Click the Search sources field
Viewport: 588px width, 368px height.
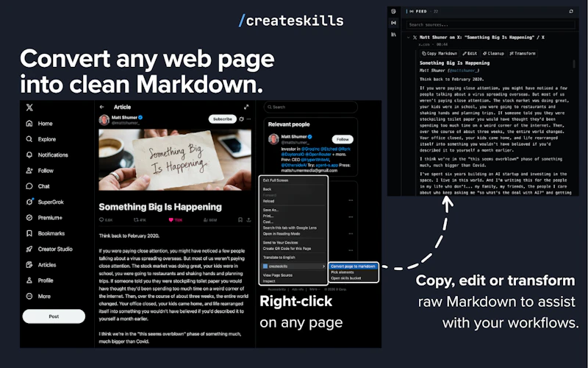490,25
